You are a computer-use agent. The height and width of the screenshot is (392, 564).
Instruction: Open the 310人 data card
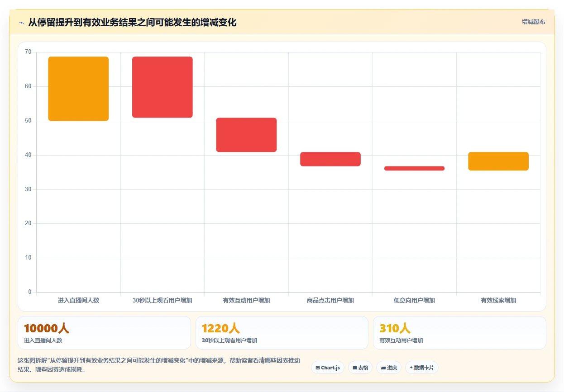(x=459, y=333)
